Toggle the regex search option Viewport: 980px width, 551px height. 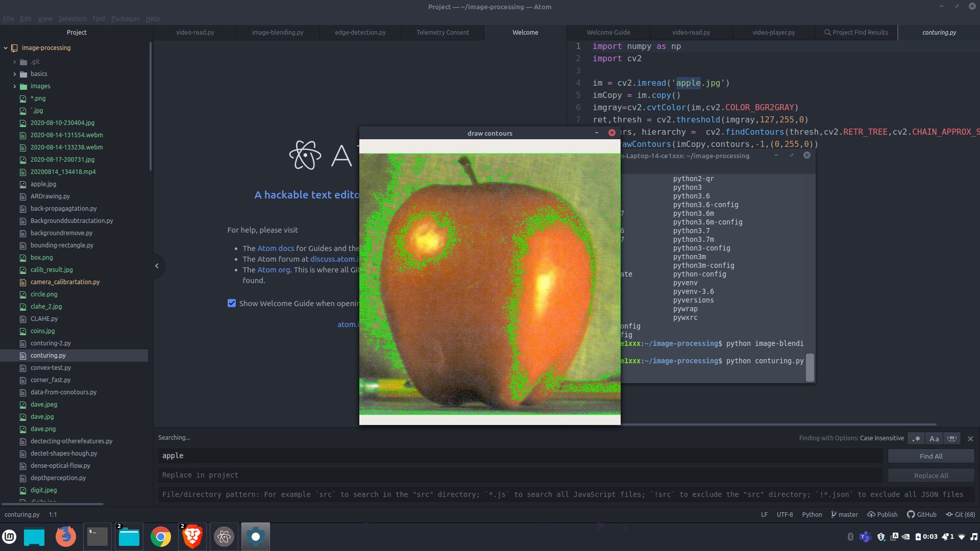click(917, 439)
